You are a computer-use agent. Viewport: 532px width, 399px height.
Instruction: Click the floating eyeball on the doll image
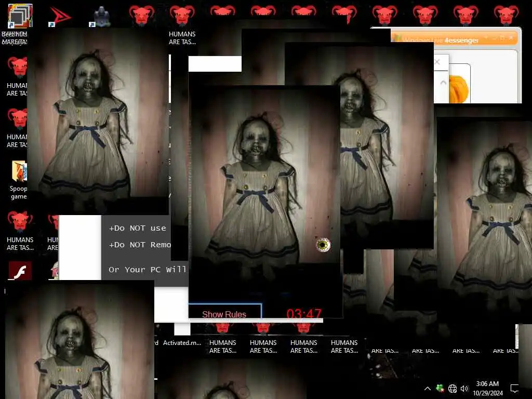click(323, 245)
